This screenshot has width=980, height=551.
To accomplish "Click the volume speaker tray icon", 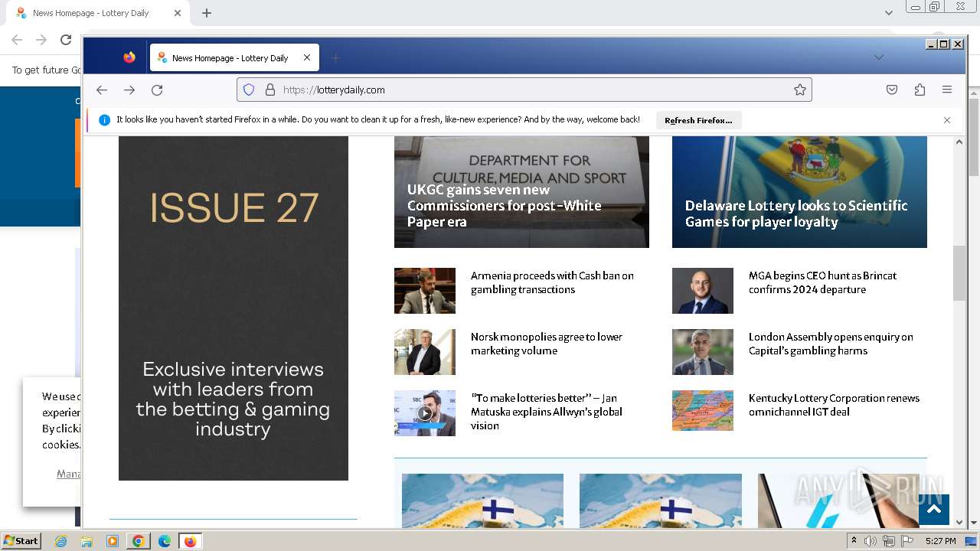I will point(871,541).
